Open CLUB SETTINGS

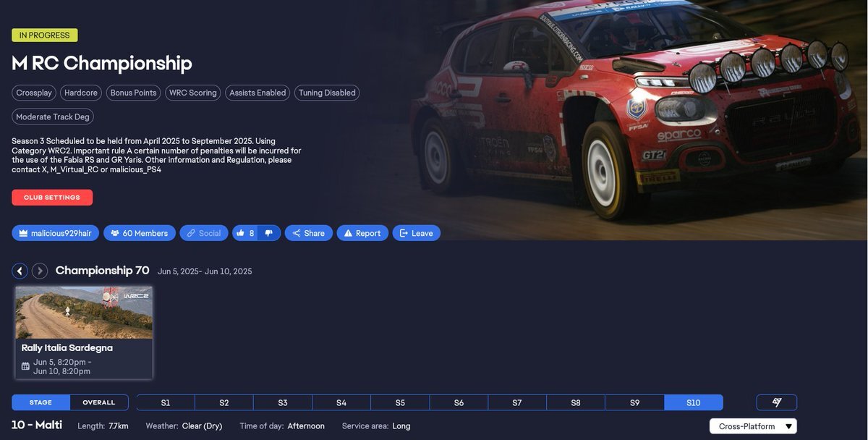coord(52,198)
